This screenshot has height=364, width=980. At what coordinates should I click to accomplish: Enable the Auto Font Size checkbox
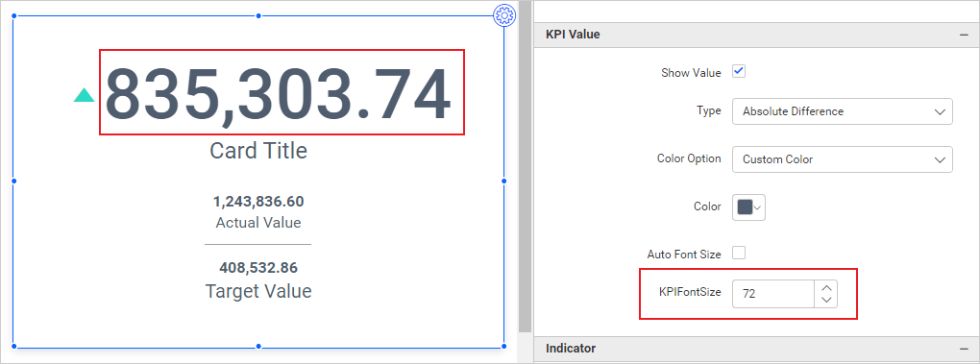point(739,254)
